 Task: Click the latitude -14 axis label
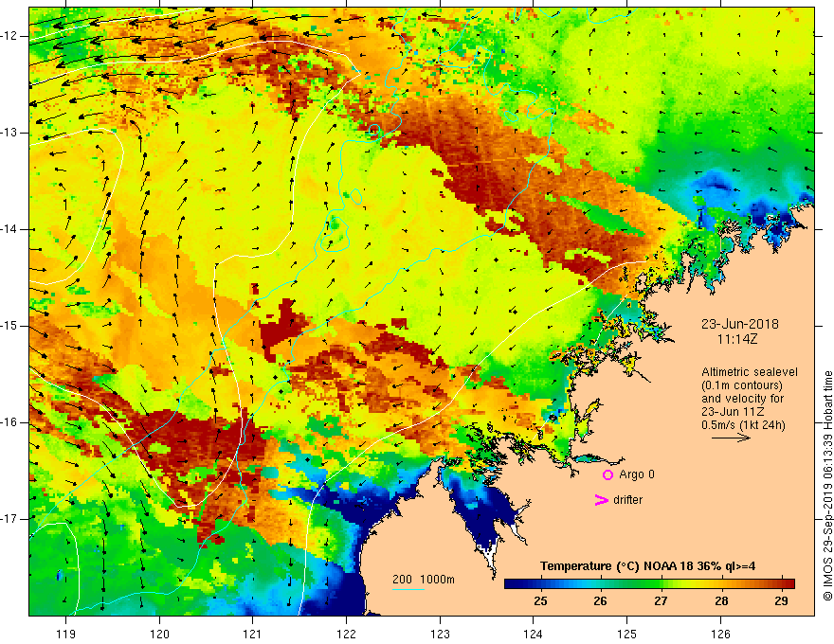[x=10, y=229]
